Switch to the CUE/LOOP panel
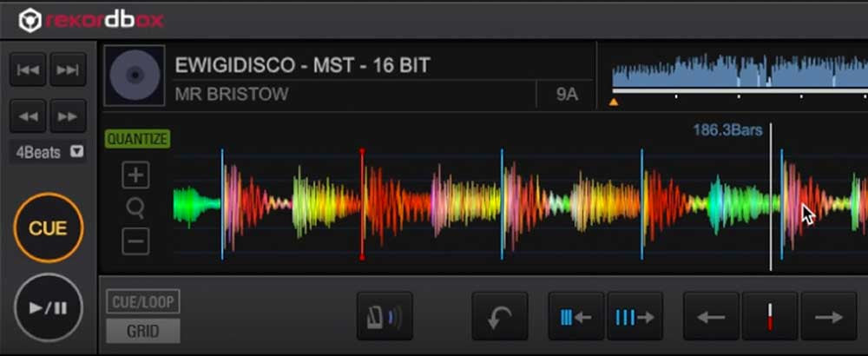The height and width of the screenshot is (356, 868). (143, 302)
